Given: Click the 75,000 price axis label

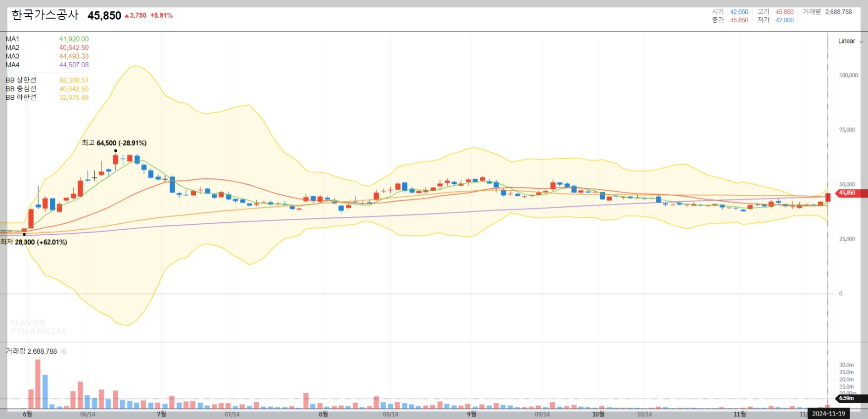Looking at the screenshot, I should click(x=847, y=130).
